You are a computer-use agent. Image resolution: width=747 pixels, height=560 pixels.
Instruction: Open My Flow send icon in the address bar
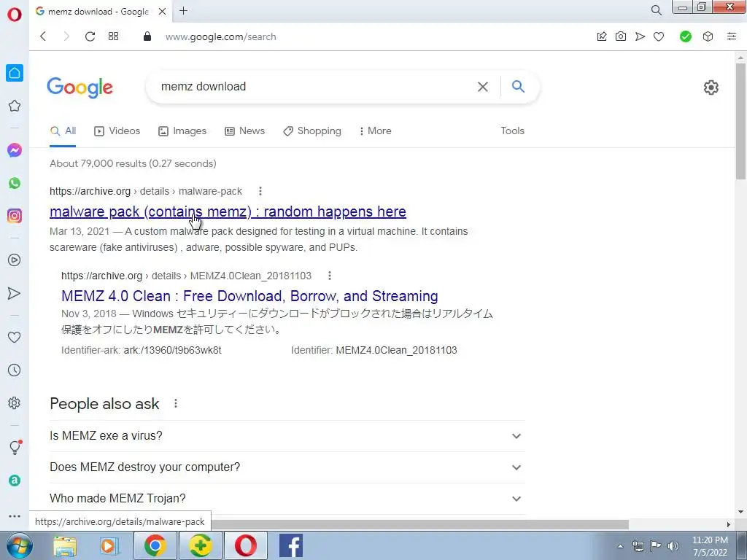(x=640, y=36)
